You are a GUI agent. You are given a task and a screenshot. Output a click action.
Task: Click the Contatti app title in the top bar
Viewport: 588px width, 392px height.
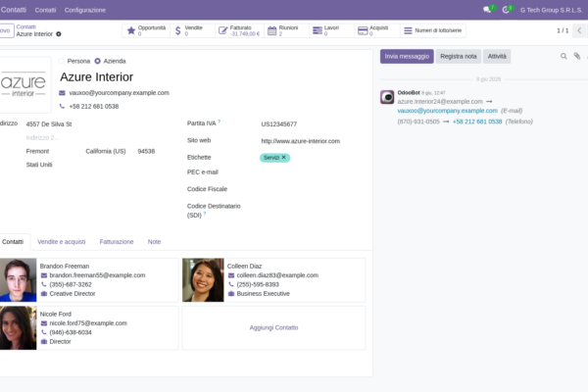[14, 10]
